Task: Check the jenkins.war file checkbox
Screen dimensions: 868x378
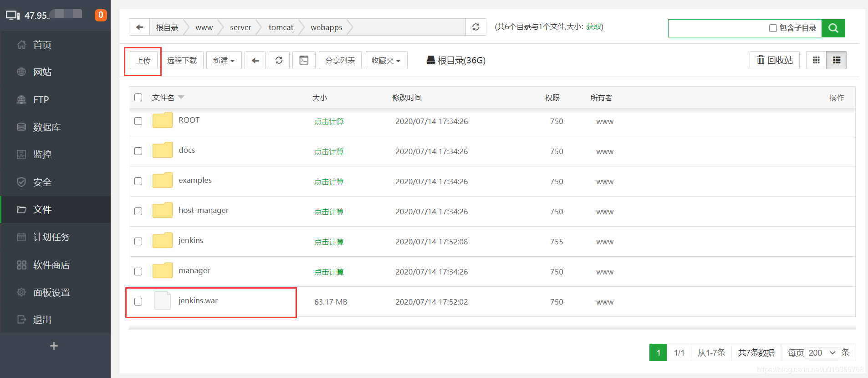Action: click(138, 302)
